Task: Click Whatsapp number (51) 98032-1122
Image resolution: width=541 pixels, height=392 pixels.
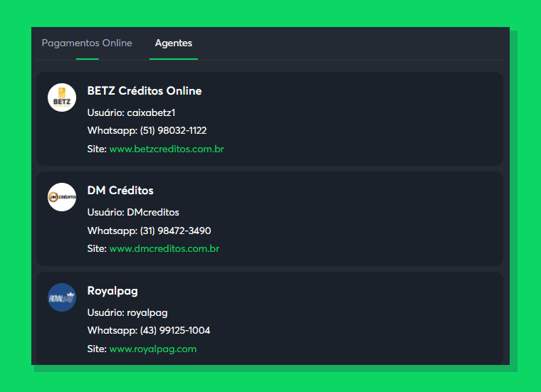Action: coord(173,131)
